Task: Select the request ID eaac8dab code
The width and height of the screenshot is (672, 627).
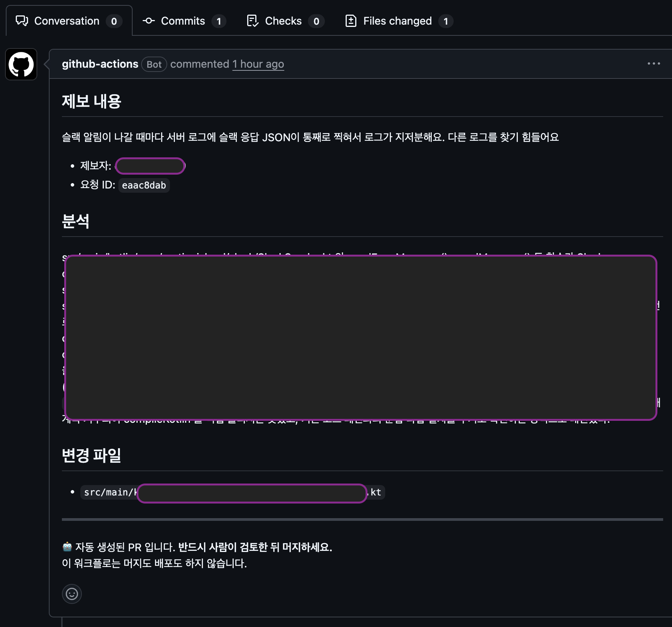Action: tap(144, 185)
